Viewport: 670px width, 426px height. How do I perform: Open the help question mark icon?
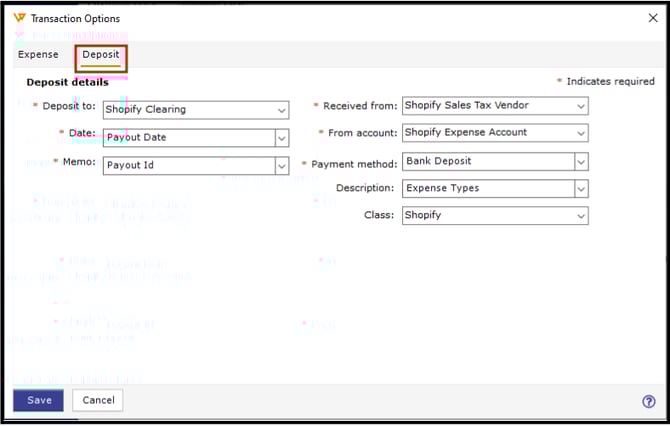point(649,401)
